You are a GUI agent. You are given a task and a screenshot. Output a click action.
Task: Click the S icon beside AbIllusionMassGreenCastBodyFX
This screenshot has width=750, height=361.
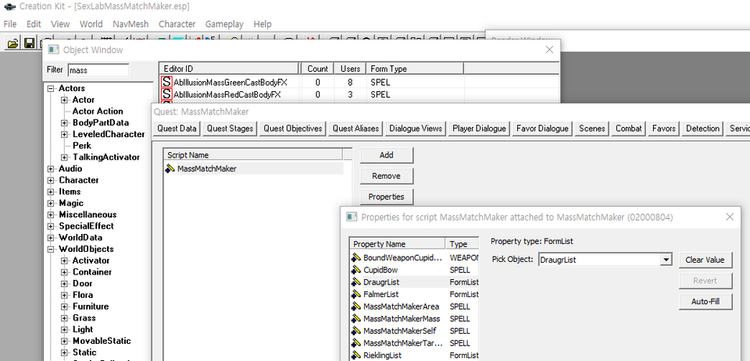[166, 82]
